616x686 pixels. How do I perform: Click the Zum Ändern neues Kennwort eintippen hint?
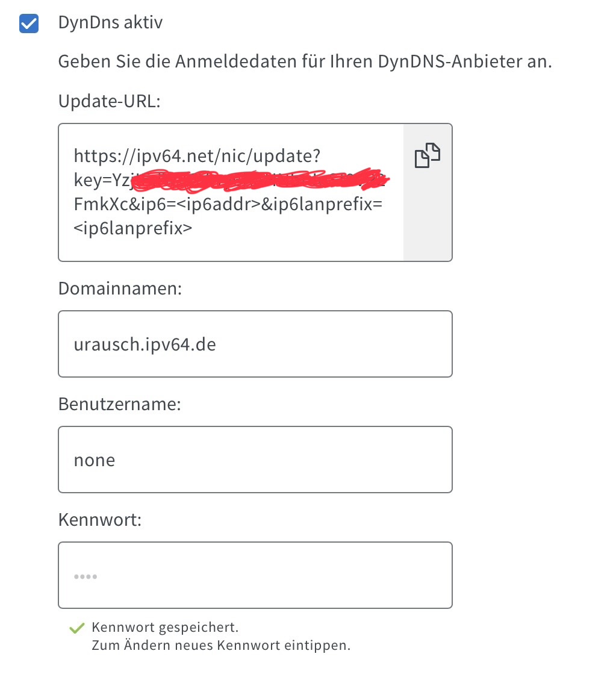pyautogui.click(x=221, y=646)
